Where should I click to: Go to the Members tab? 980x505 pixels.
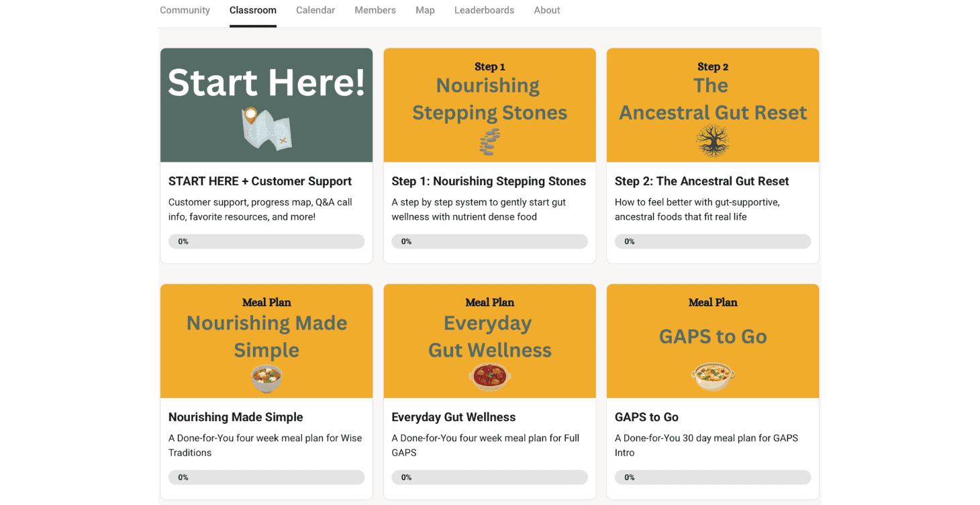click(x=375, y=11)
